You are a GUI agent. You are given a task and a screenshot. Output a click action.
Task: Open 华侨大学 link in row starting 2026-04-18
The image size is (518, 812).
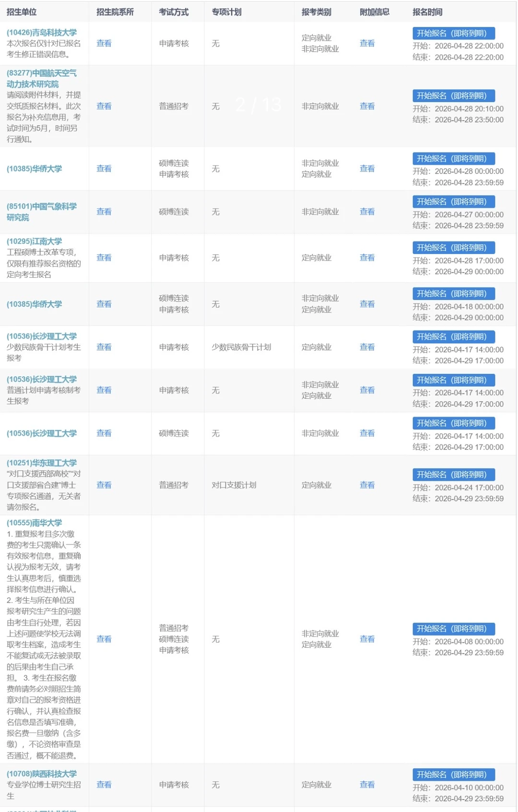pyautogui.click(x=35, y=304)
